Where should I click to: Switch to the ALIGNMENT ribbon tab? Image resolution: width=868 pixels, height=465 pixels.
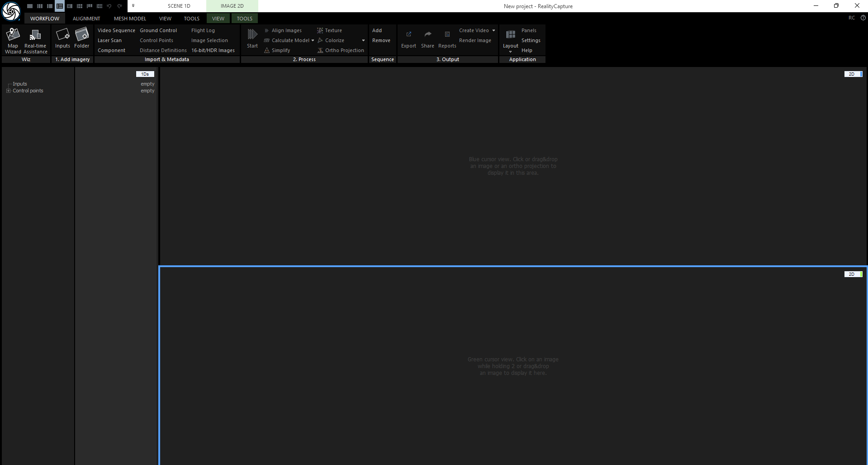pos(86,19)
